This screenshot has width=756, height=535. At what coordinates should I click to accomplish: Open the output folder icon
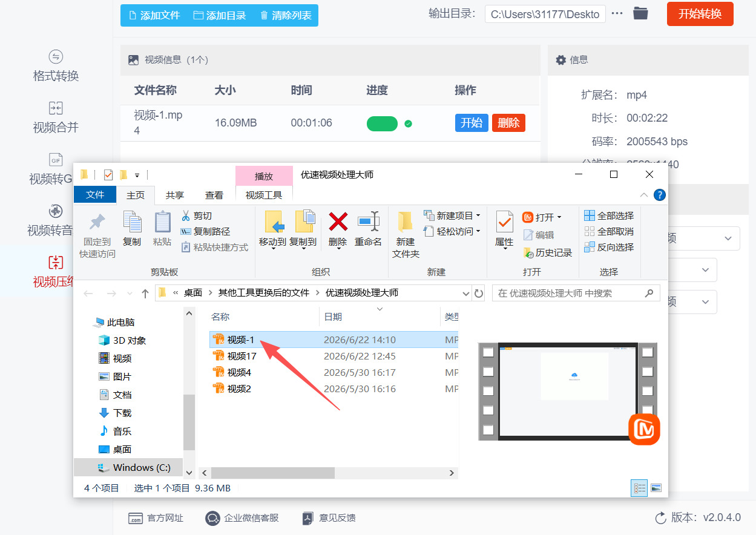point(640,13)
